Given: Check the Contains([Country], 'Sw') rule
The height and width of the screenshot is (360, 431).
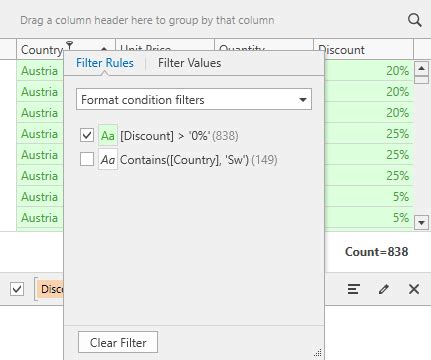Looking at the screenshot, I should [87, 159].
